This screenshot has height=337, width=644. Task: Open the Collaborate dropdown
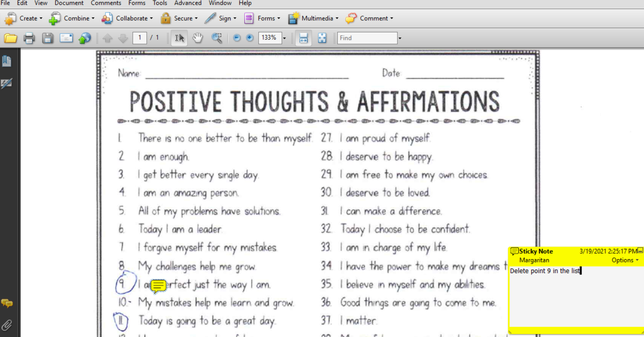point(127,18)
